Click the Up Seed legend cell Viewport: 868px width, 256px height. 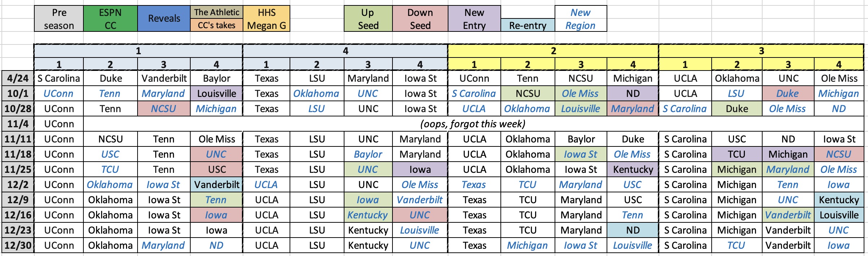click(368, 19)
